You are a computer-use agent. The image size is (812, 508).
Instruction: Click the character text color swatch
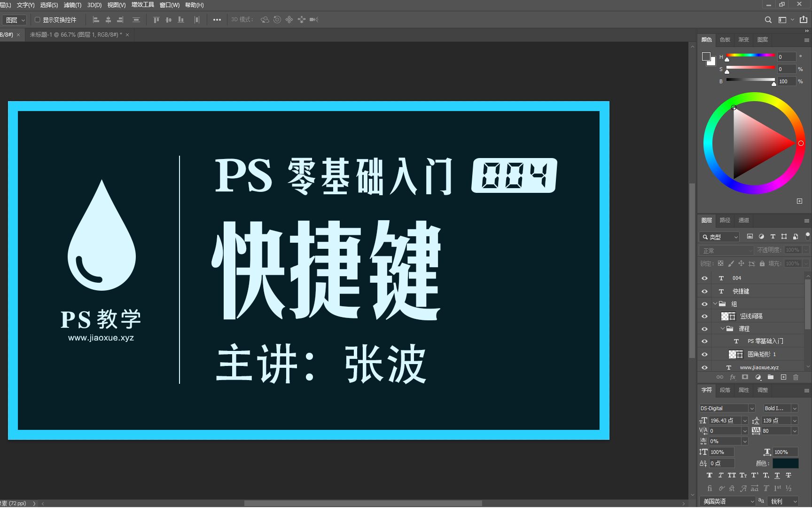(785, 463)
